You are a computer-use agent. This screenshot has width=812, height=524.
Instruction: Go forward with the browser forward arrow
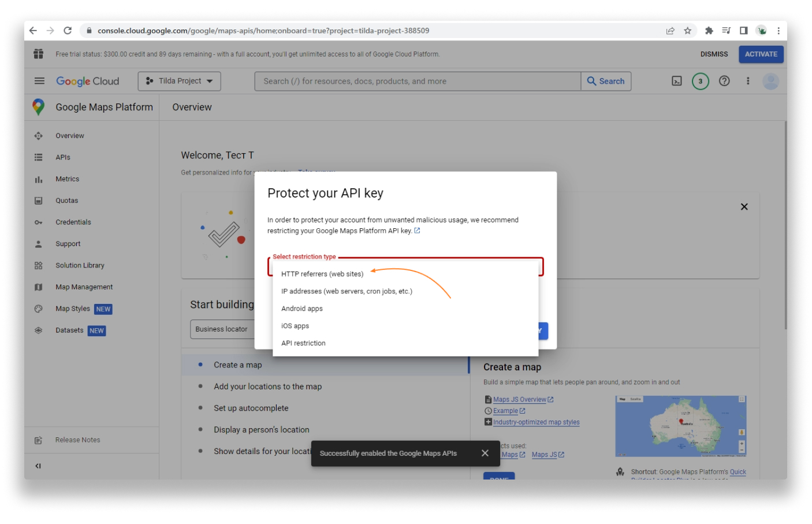coord(50,31)
